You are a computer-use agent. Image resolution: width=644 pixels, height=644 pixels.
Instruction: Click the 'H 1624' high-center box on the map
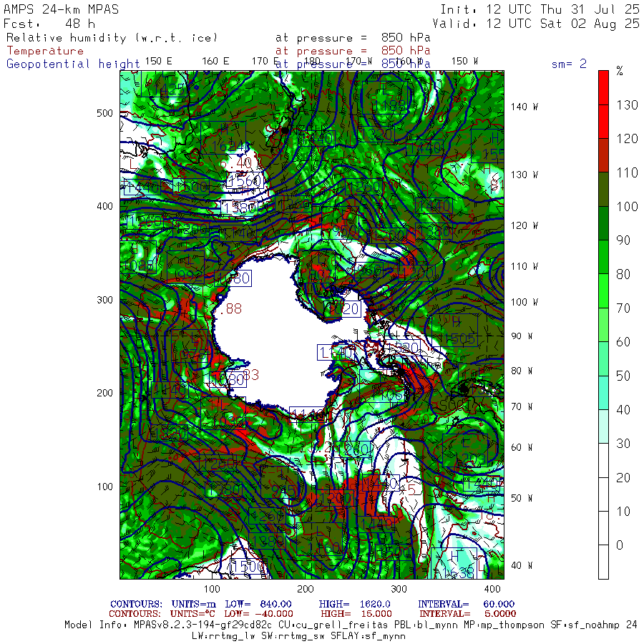[223, 137]
